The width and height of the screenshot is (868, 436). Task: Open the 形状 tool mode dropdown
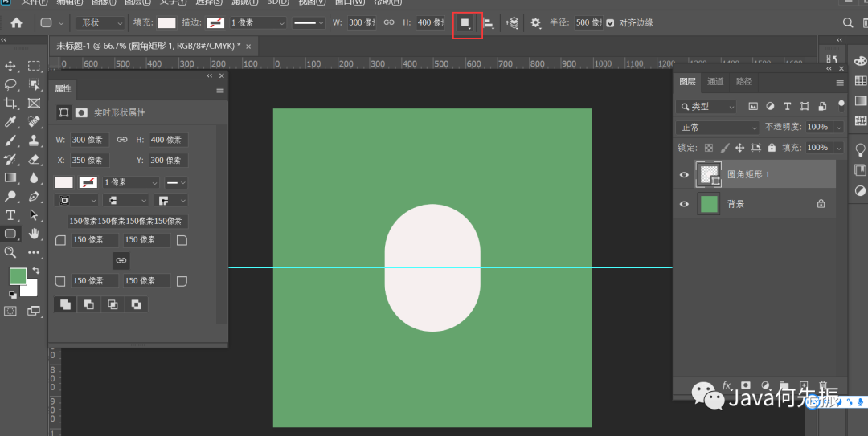100,23
